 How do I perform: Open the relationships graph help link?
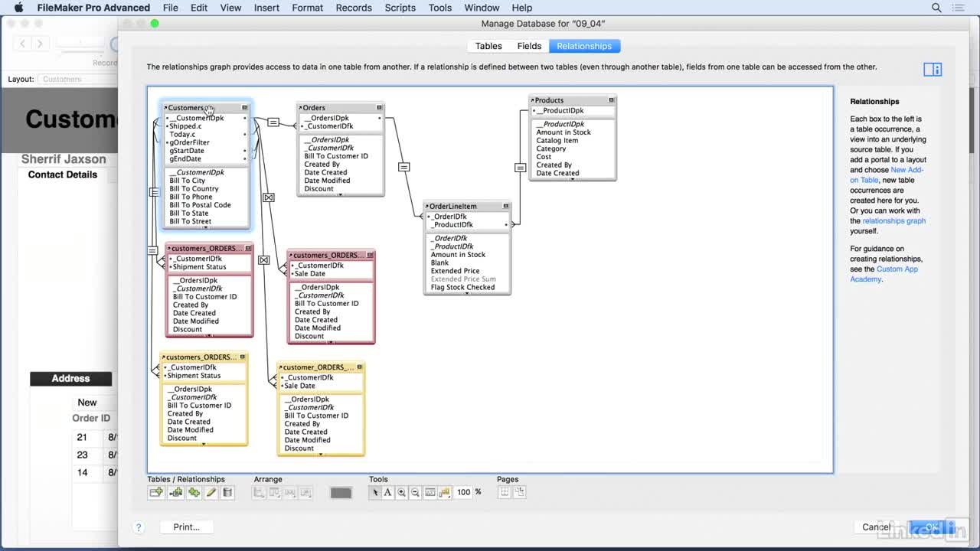(894, 221)
